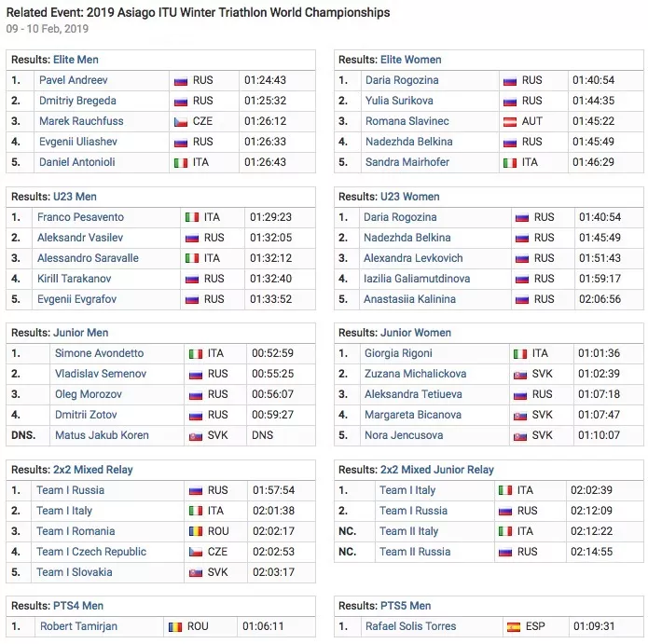Click Italian flag beside Giorgia Rigoni
This screenshot has width=648, height=644.
point(520,354)
